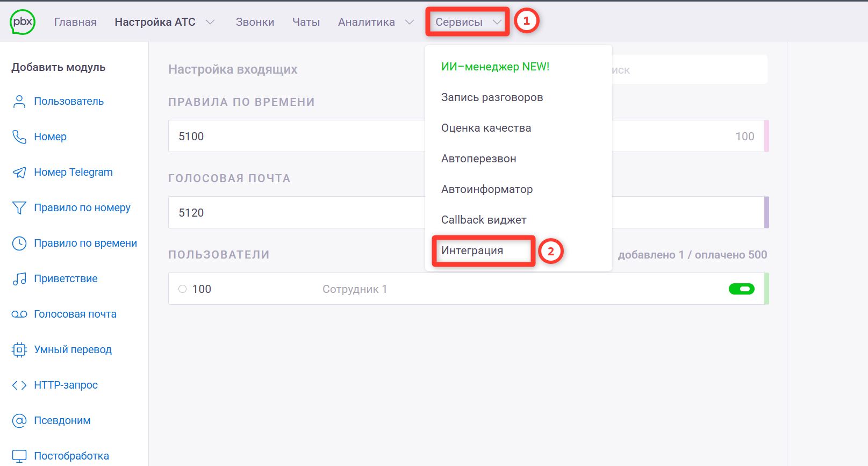Click the funnel icon for Правило по номеру
Image resolution: width=868 pixels, height=466 pixels.
point(19,208)
